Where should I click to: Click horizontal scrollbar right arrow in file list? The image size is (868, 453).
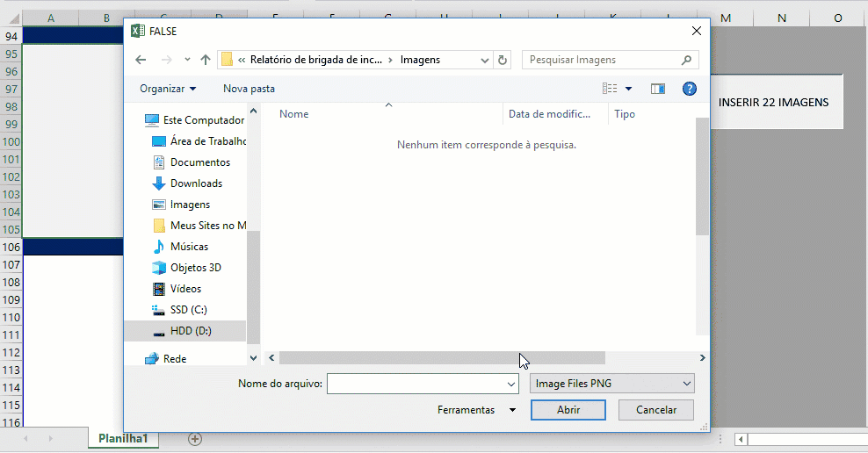pyautogui.click(x=703, y=358)
